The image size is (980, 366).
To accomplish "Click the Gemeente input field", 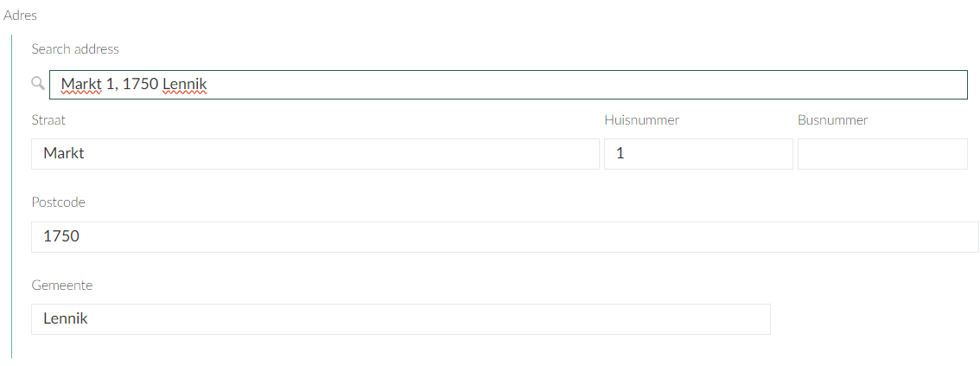I will point(400,318).
